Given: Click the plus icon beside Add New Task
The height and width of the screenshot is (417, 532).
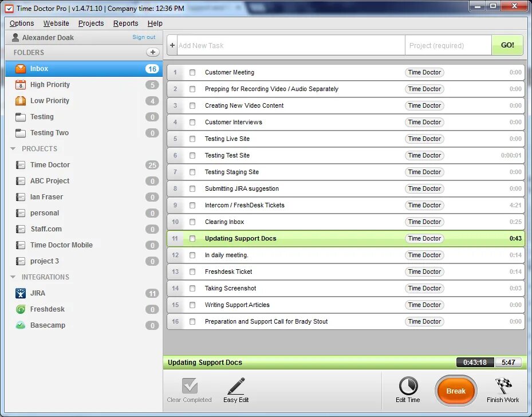Looking at the screenshot, I should pyautogui.click(x=172, y=45).
